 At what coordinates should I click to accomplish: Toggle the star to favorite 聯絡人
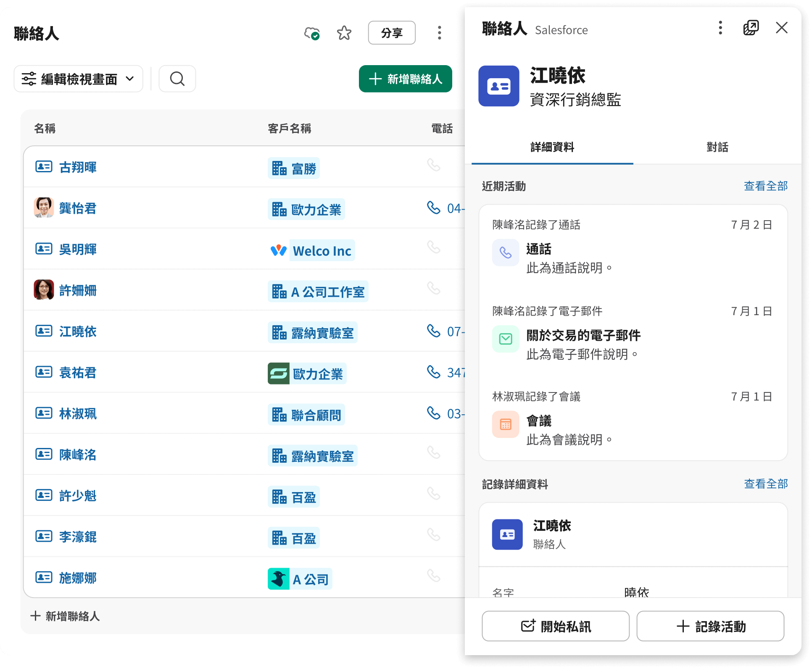(344, 32)
